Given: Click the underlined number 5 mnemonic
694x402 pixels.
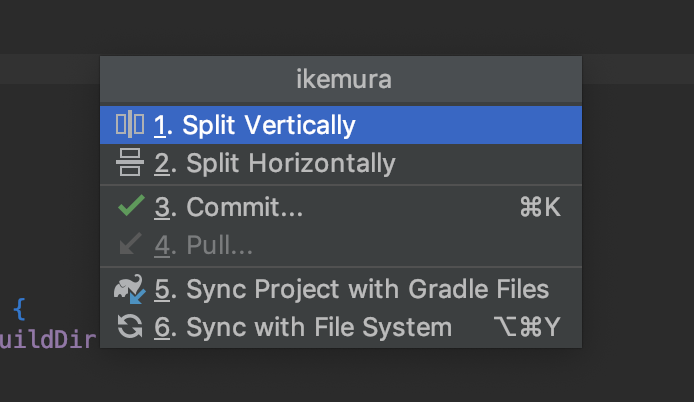Looking at the screenshot, I should tap(162, 290).
